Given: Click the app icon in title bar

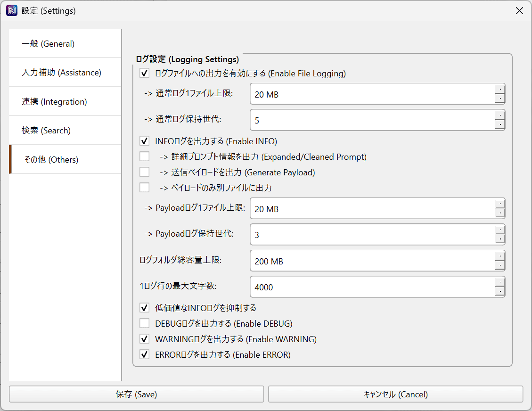Looking at the screenshot, I should (x=12, y=10).
